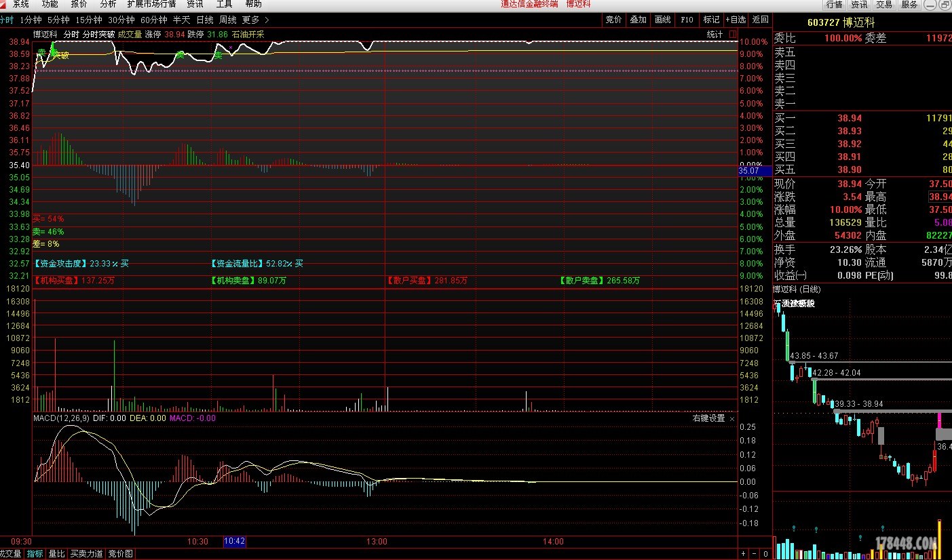Click the 标记 mark button
Screen dimensions: 952x560
[x=711, y=20]
